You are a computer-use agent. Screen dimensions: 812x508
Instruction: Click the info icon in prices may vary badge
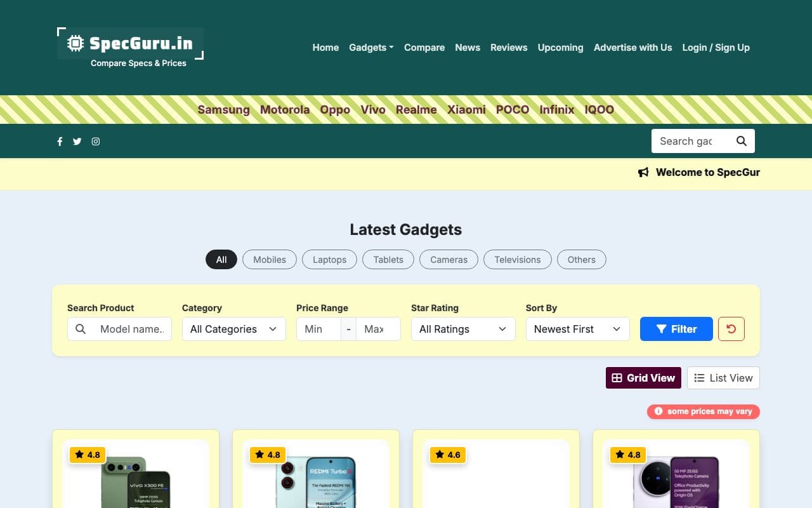click(658, 411)
